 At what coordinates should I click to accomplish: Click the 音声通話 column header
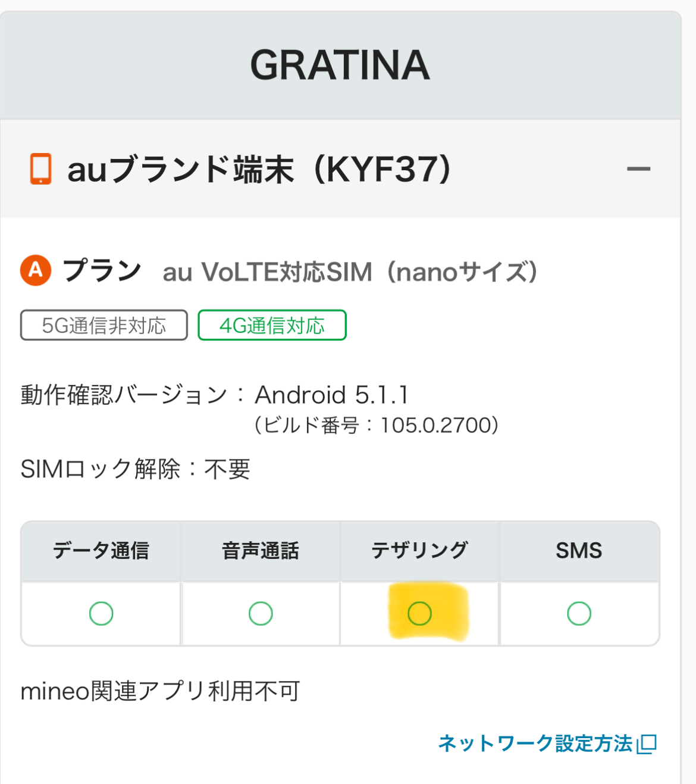point(261,551)
